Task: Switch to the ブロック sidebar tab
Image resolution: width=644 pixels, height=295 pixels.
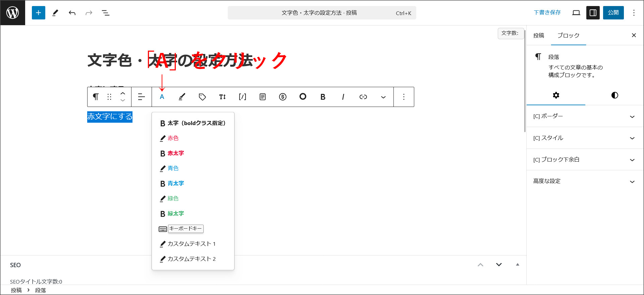Action: coord(569,36)
